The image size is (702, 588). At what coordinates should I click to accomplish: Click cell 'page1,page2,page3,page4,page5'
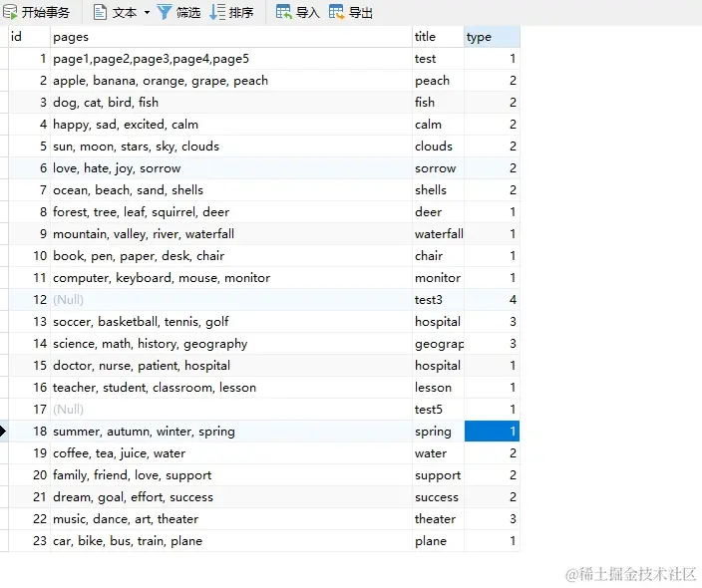[231, 59]
